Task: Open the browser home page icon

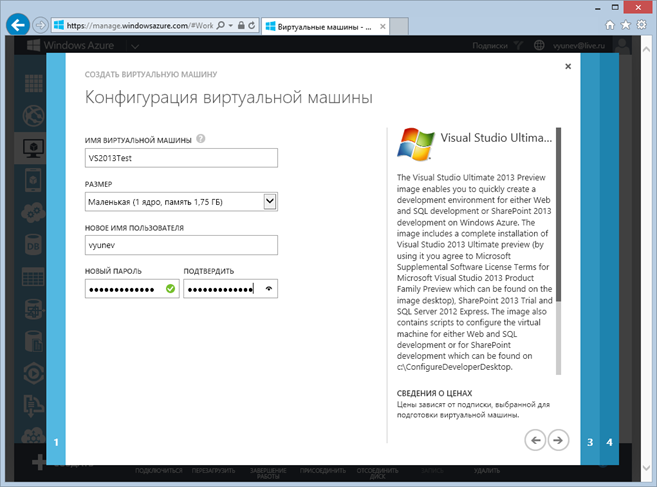Action: (610, 25)
